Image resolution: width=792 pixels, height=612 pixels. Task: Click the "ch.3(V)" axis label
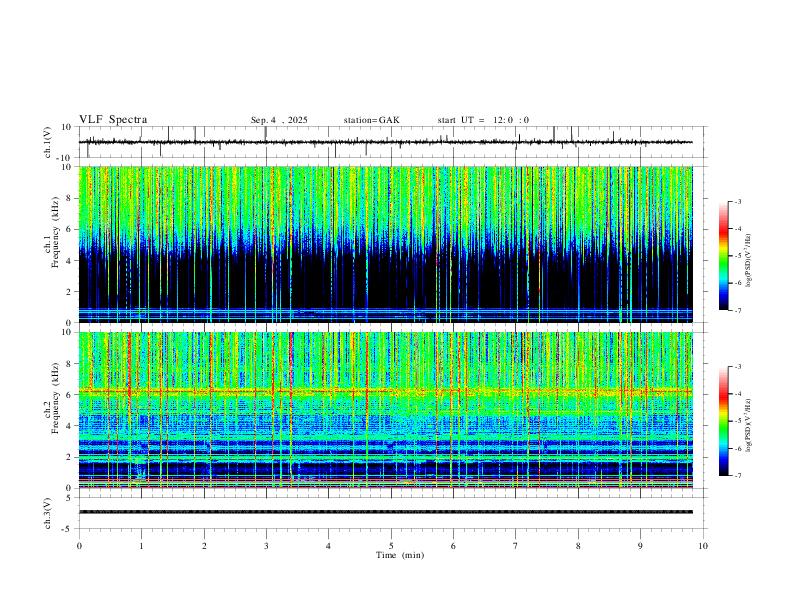(48, 513)
